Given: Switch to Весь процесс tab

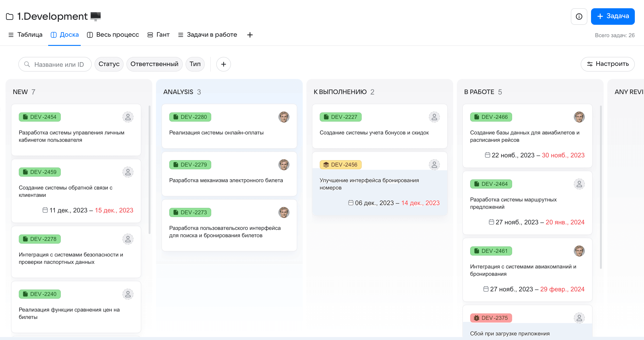Looking at the screenshot, I should point(113,35).
